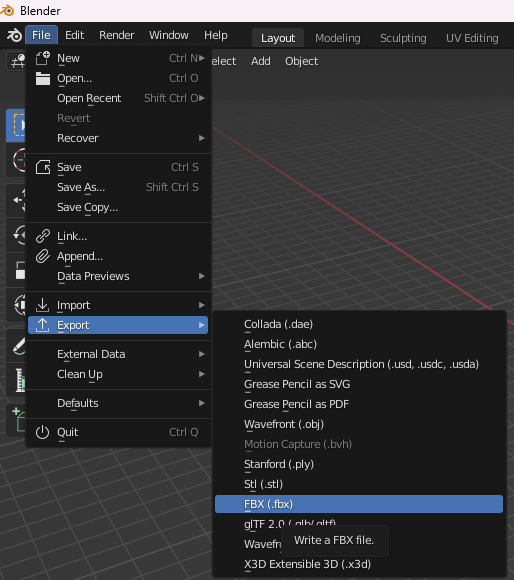Click the New file icon

click(x=43, y=58)
